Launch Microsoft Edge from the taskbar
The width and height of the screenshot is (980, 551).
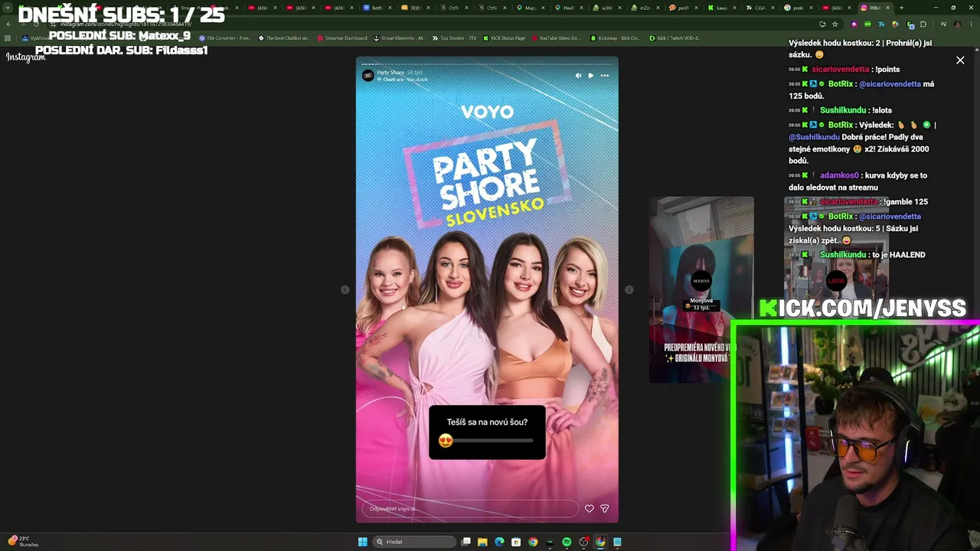click(x=499, y=542)
